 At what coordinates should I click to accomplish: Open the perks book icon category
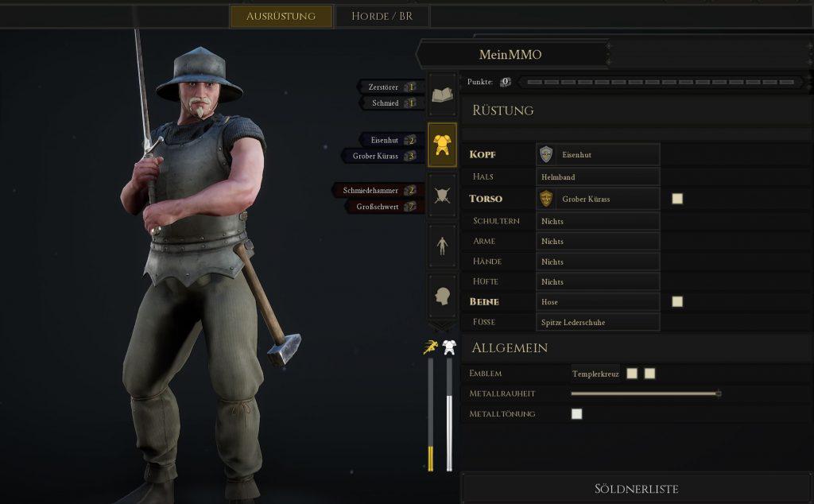442,95
